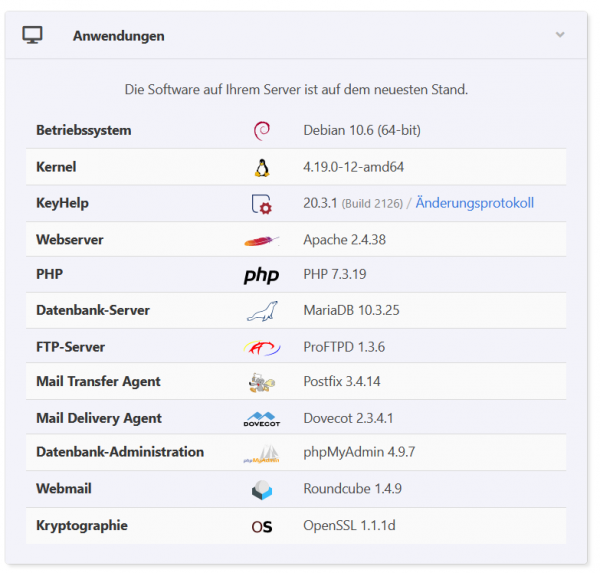Viewport: 600px width, 573px height.
Task: Click the FTP-Server row label
Action: click(x=70, y=347)
